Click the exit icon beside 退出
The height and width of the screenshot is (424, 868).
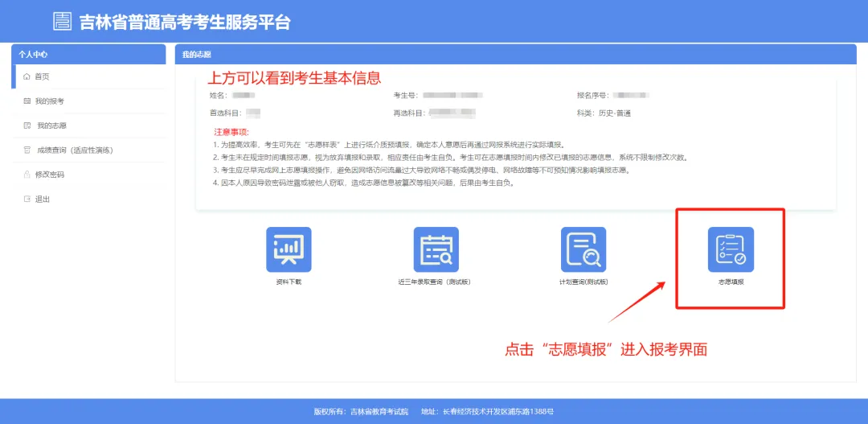tap(27, 200)
